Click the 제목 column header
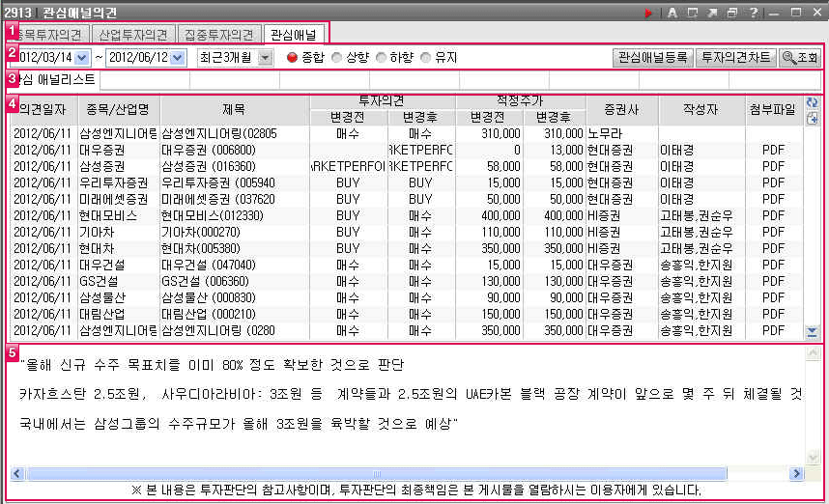The image size is (829, 504). click(234, 109)
